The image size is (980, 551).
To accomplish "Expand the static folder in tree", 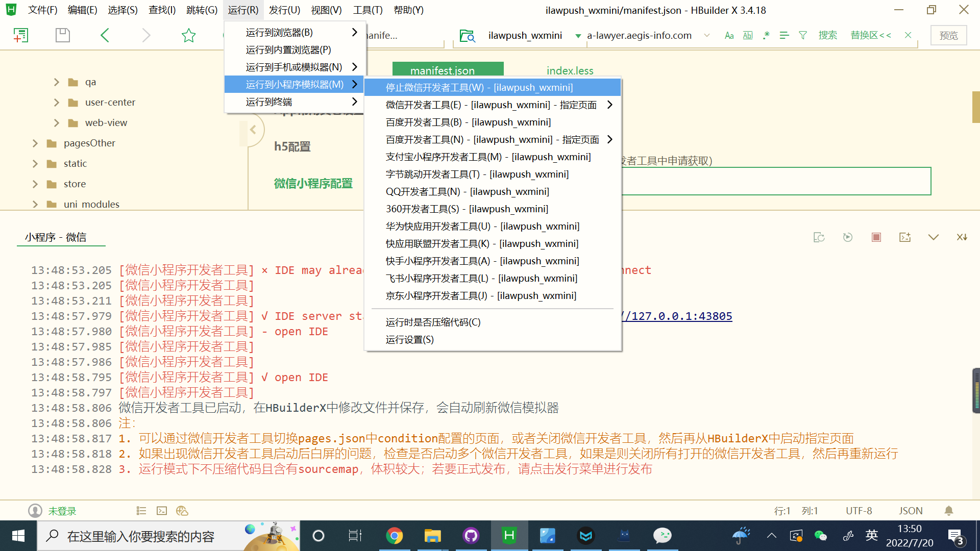I will tap(35, 164).
